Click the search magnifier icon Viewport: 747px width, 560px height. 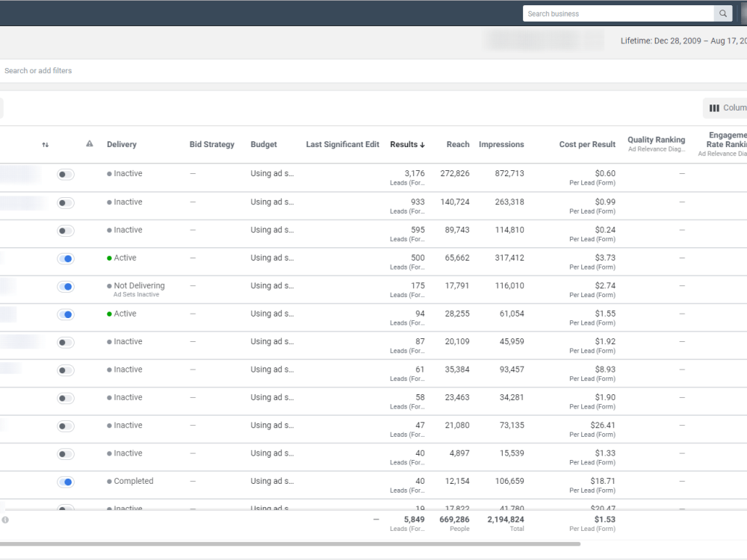pyautogui.click(x=722, y=13)
